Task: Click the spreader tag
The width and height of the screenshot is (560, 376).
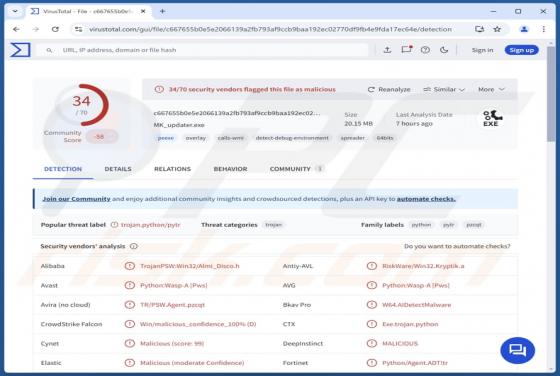Action: [x=352, y=138]
